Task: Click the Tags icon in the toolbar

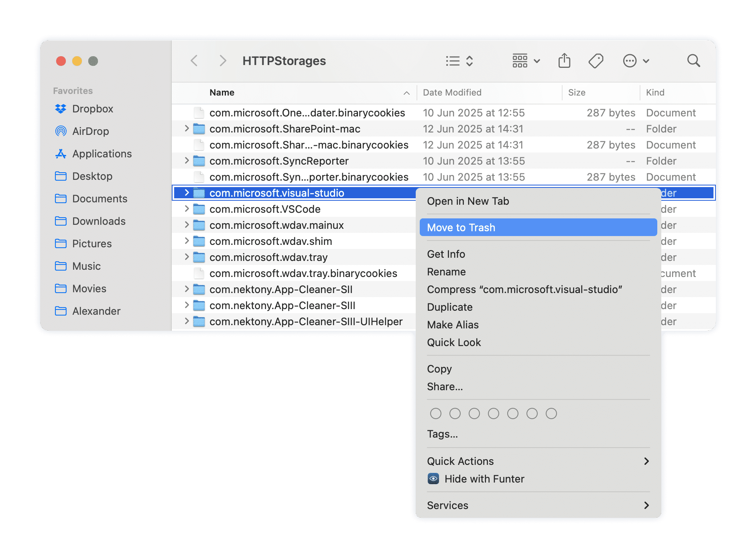Action: point(595,61)
